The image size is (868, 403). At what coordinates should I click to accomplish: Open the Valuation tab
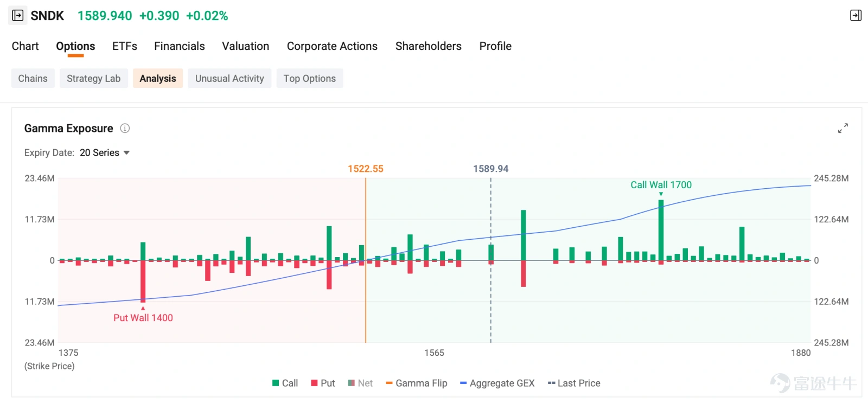click(246, 46)
